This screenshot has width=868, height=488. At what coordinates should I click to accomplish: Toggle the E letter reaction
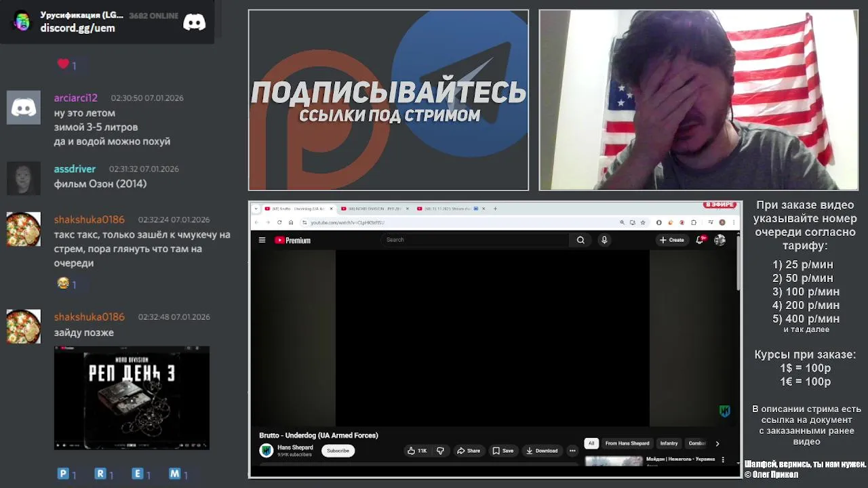tap(141, 474)
